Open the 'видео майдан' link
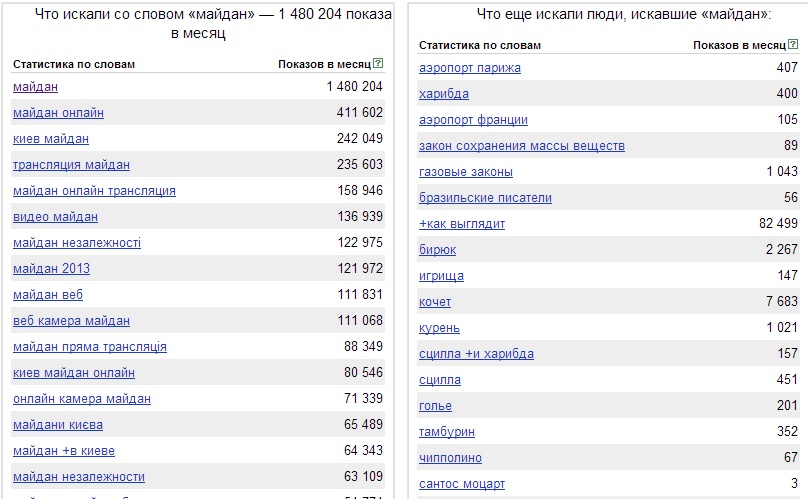The image size is (808, 499). (x=56, y=217)
